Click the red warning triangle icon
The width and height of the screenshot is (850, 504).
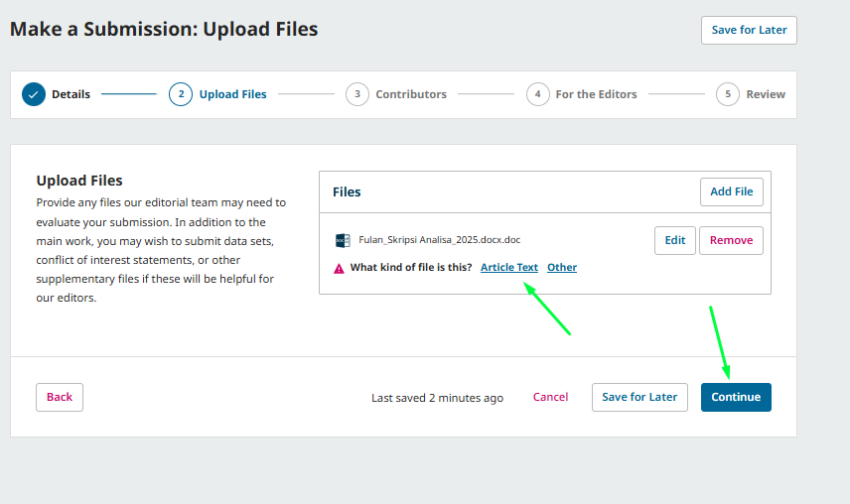339,268
